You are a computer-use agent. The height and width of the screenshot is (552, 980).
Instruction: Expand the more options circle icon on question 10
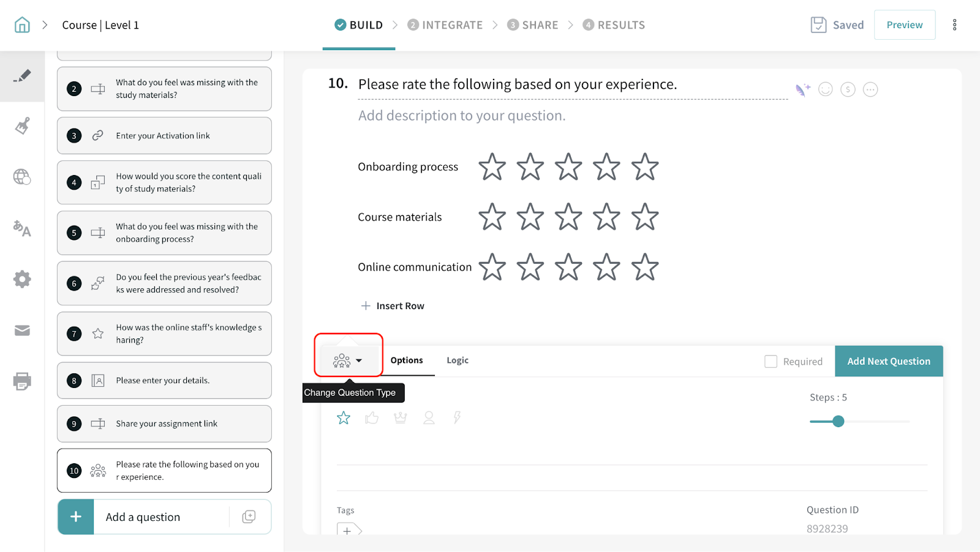click(870, 90)
